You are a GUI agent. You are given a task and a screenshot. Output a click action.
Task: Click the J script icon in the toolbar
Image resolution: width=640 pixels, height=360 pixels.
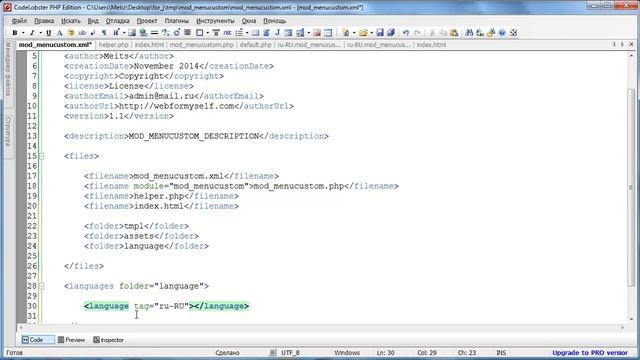pyautogui.click(x=278, y=33)
